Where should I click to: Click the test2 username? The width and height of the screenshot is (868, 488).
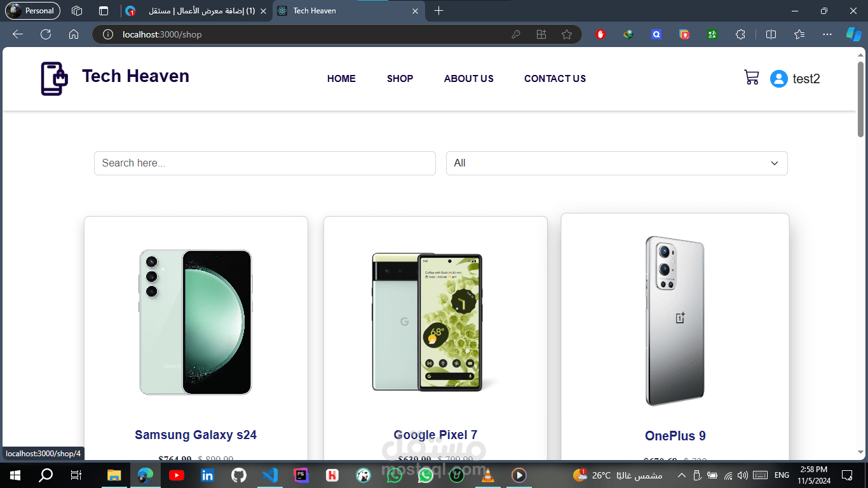(x=806, y=79)
